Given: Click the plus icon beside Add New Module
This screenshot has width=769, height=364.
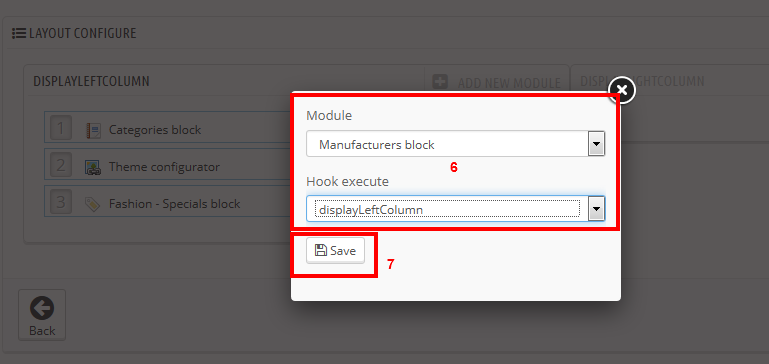Looking at the screenshot, I should 440,81.
